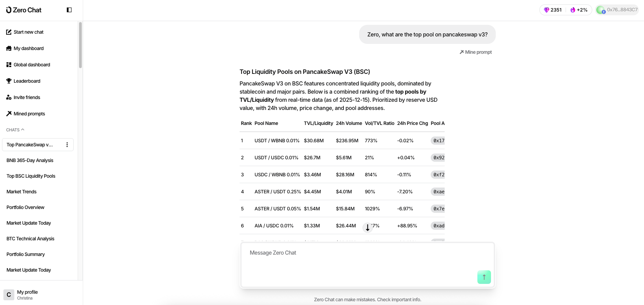Switch to the Market Trends conversation
This screenshot has width=644, height=305.
tap(21, 191)
